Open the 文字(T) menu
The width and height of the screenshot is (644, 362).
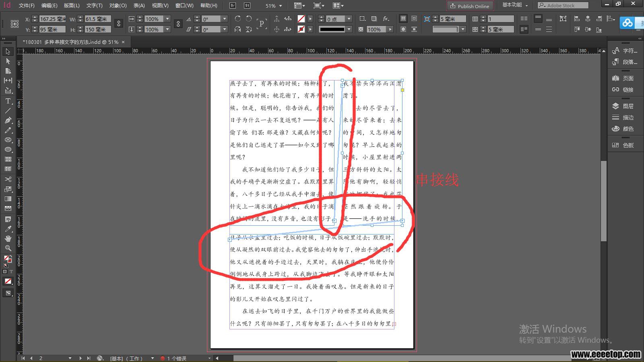(x=94, y=6)
